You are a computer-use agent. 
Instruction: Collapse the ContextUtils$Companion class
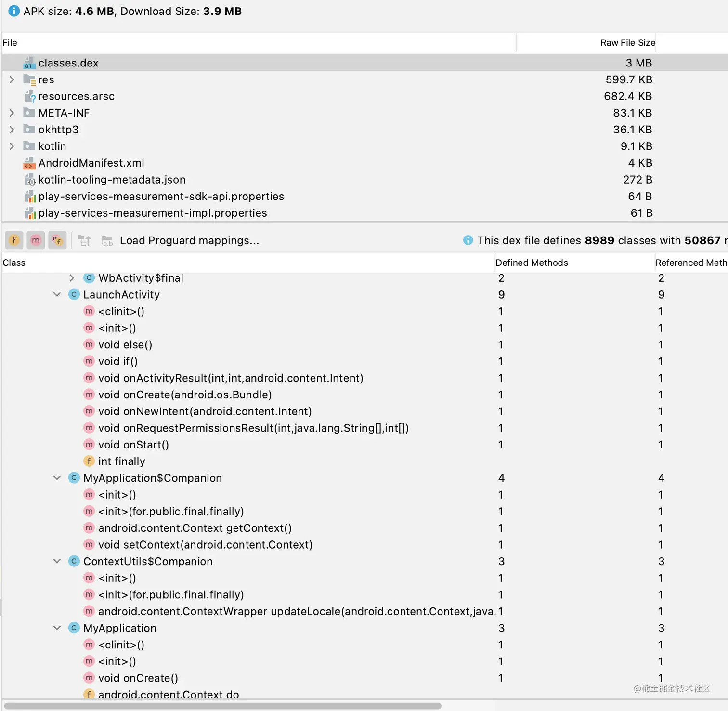coord(57,561)
